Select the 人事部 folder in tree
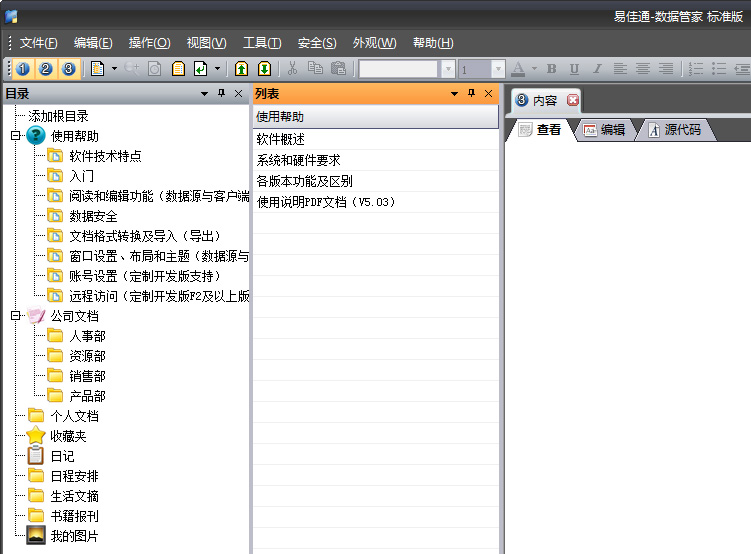751x554 pixels. (x=87, y=336)
